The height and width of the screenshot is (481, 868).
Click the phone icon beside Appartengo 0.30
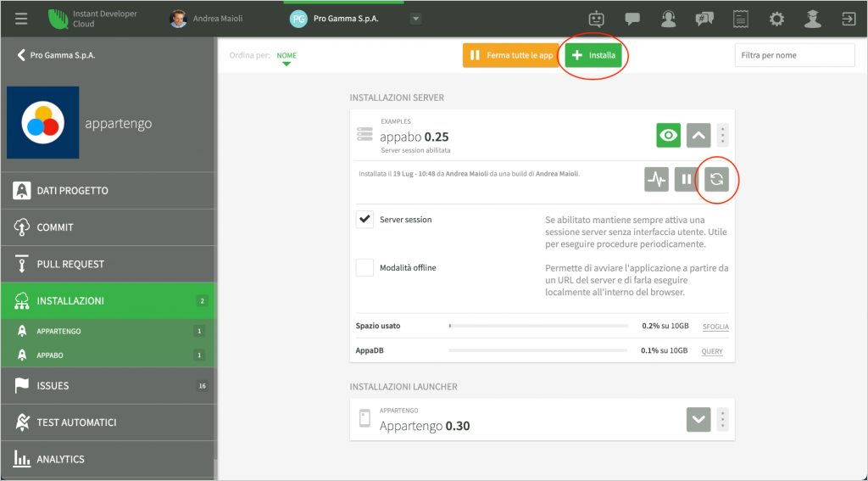364,418
